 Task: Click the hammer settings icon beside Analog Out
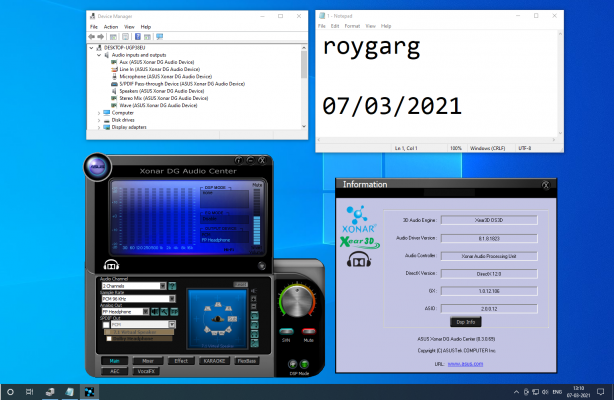(x=164, y=312)
